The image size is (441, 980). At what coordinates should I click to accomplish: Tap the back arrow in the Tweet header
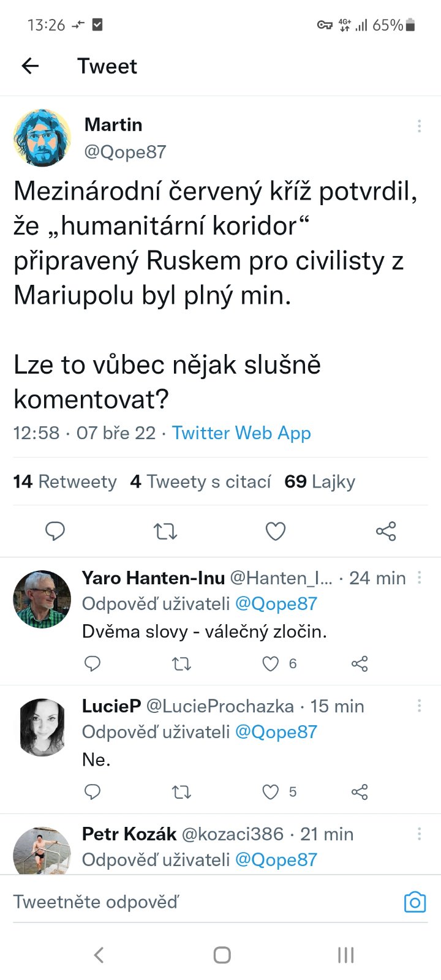point(30,66)
